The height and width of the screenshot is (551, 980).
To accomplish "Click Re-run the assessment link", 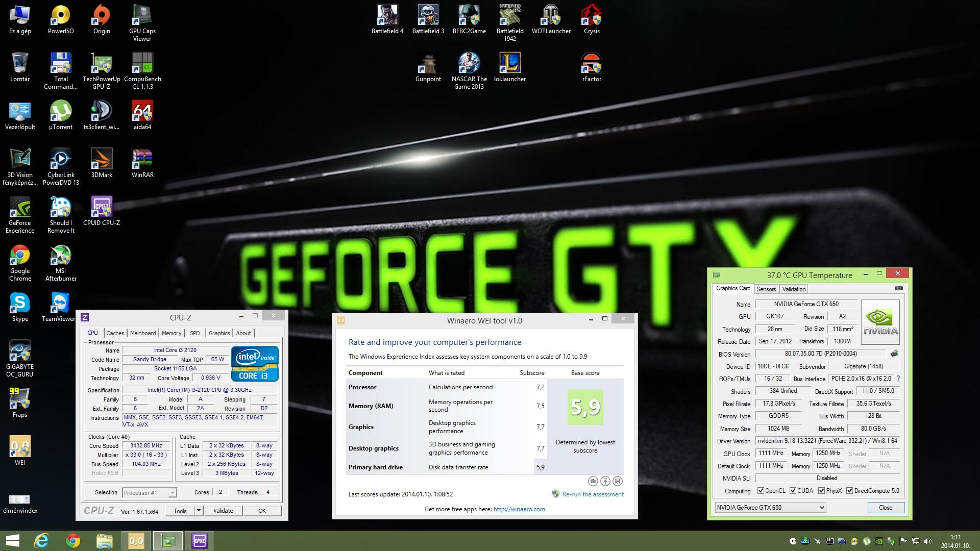I will 593,494.
